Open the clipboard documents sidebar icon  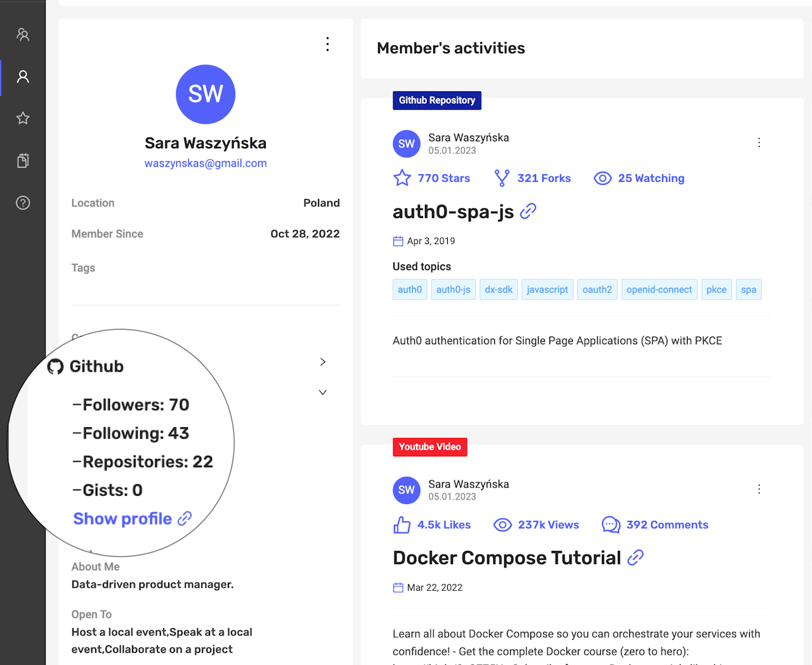(x=23, y=160)
